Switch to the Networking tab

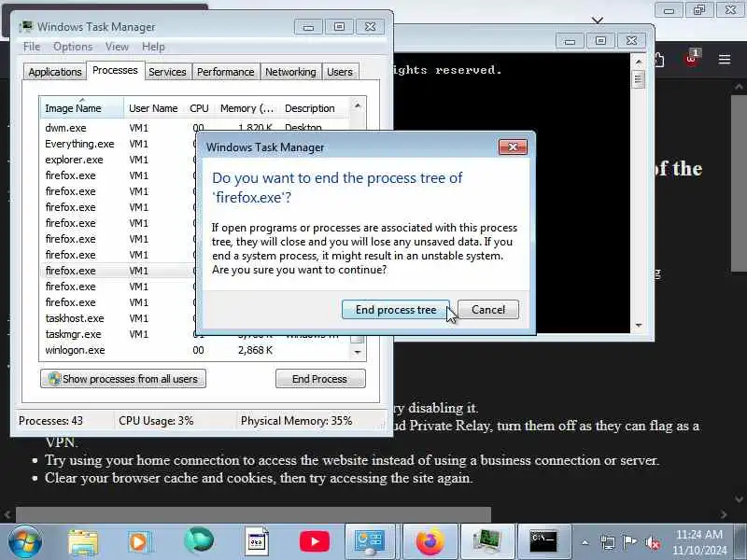click(290, 72)
